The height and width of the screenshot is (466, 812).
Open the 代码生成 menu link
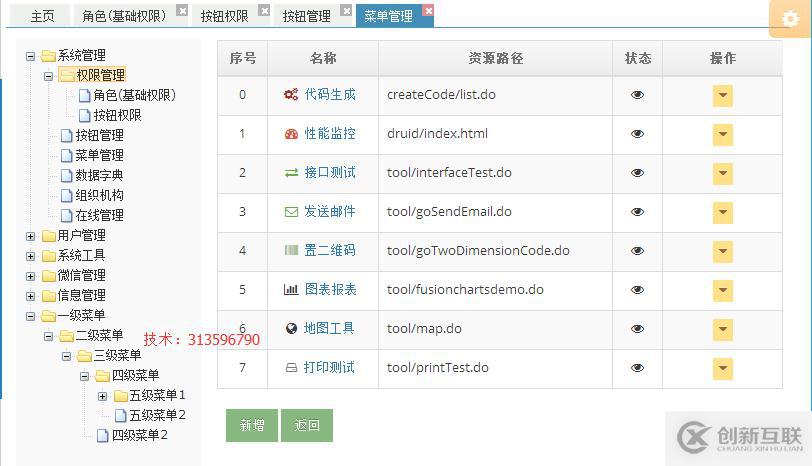point(330,94)
